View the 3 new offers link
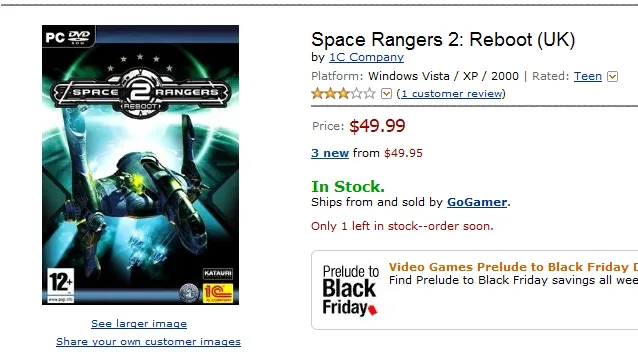Image resolution: width=638 pixels, height=362 pixels. click(x=330, y=153)
